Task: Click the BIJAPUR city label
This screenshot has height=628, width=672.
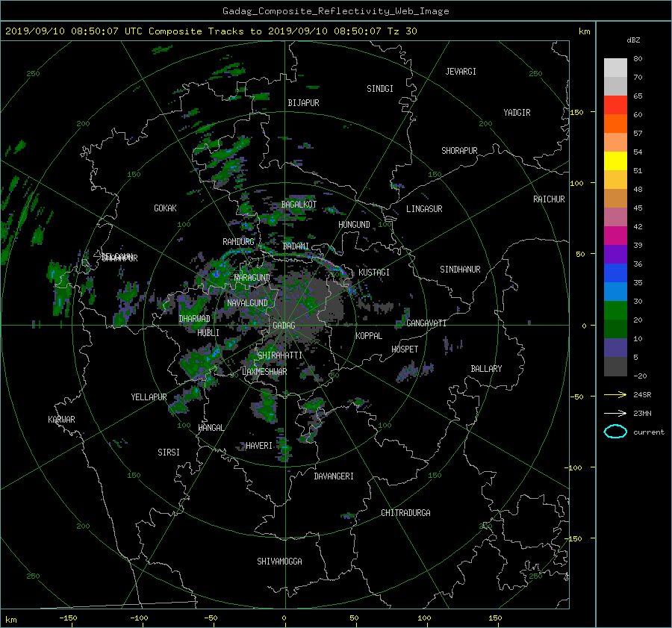Action: pyautogui.click(x=303, y=103)
